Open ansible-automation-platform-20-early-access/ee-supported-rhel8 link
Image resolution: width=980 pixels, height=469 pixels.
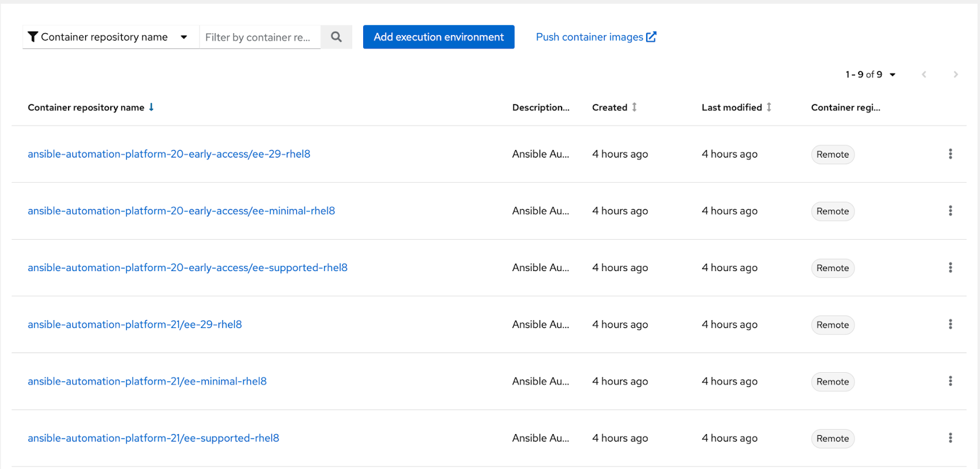tap(187, 268)
